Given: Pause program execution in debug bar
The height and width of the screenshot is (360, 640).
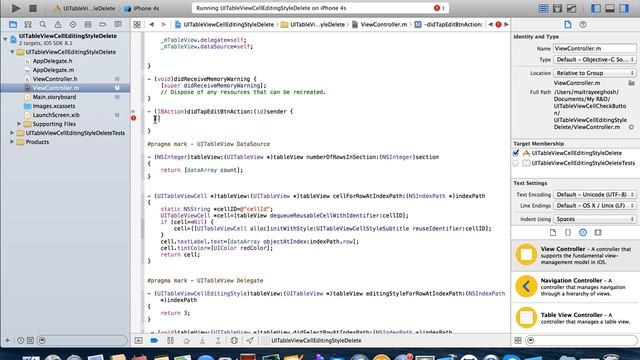Looking at the screenshot, I should 170,340.
